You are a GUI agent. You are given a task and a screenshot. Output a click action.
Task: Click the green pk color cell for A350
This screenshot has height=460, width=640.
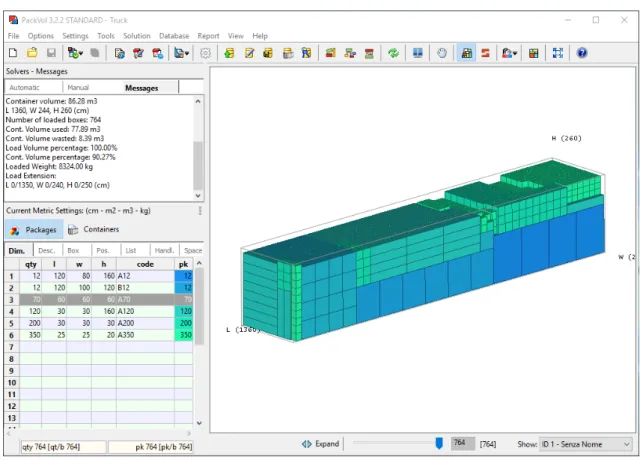pos(184,335)
